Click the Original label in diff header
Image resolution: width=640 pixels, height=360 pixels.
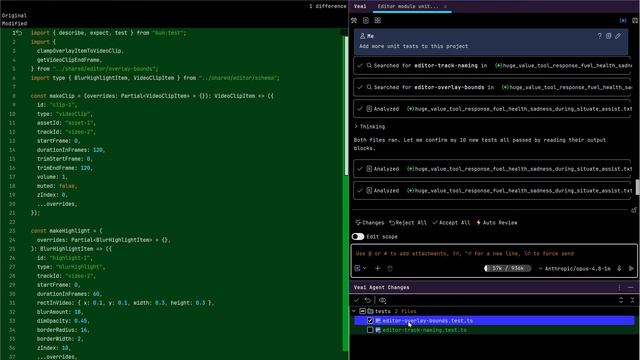(x=14, y=16)
